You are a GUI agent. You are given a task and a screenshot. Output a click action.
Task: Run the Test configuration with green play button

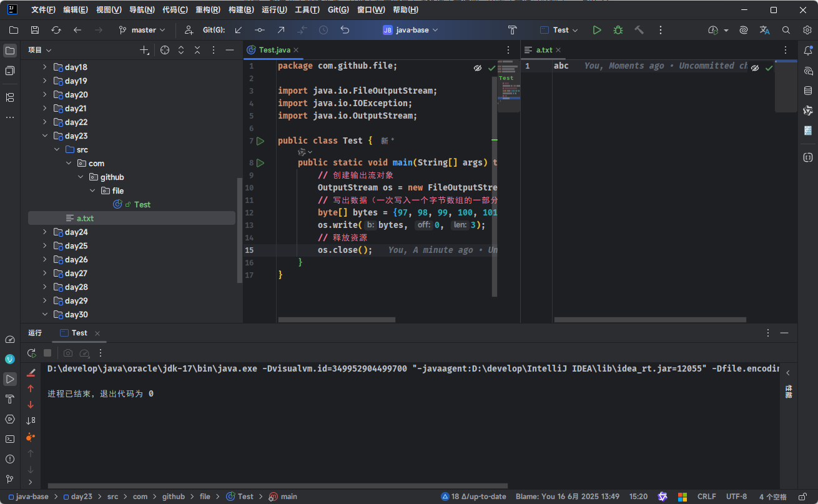click(597, 30)
